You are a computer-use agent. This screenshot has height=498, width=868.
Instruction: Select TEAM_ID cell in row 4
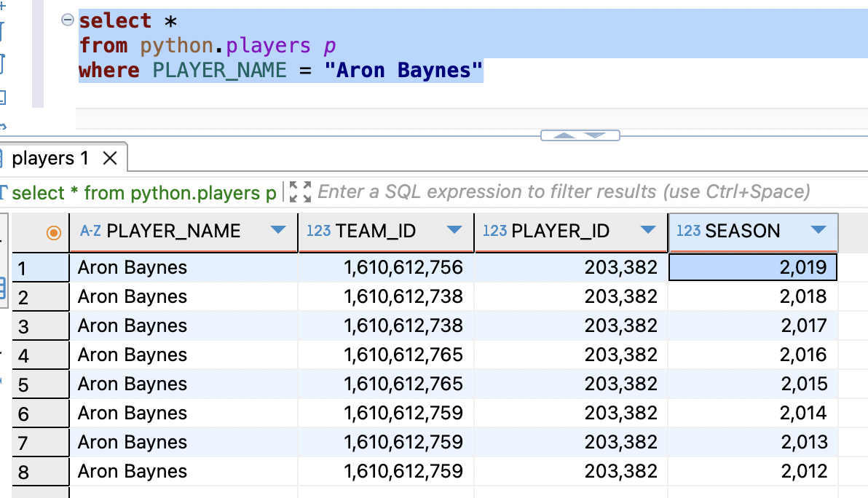[x=386, y=355]
